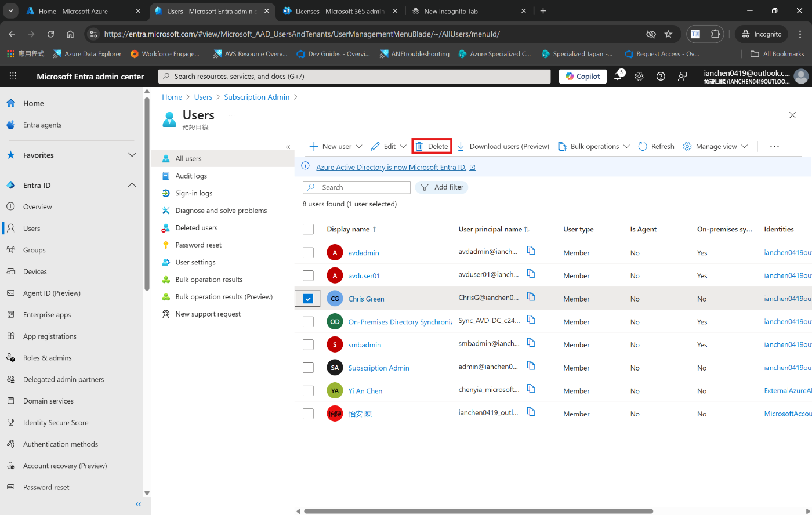Refresh the users list

656,147
